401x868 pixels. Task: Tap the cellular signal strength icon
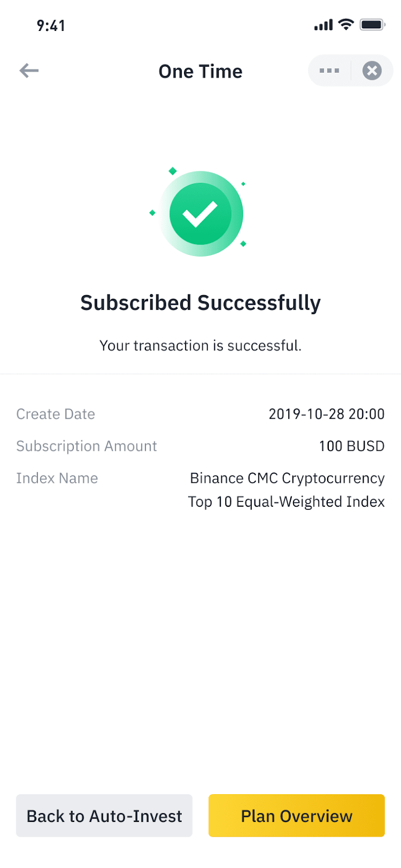(x=323, y=25)
